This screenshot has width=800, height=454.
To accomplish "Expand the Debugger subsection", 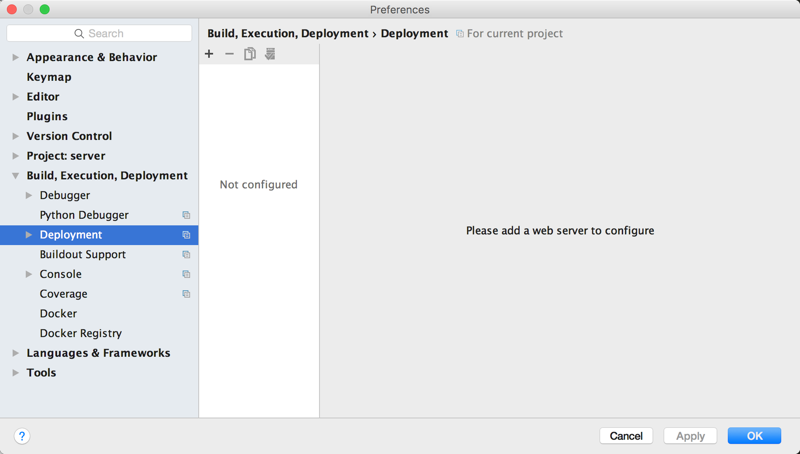I will 29,196.
